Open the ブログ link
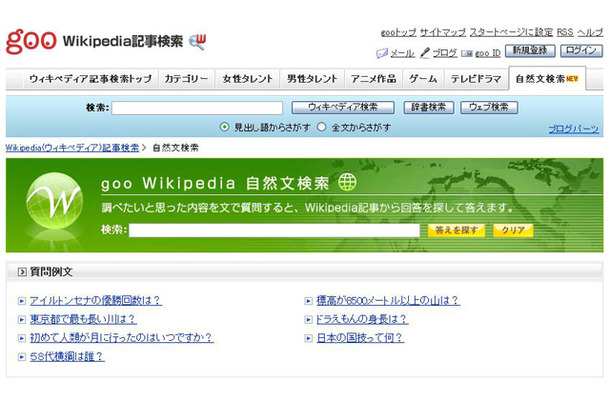This screenshot has width=610, height=400. click(445, 53)
